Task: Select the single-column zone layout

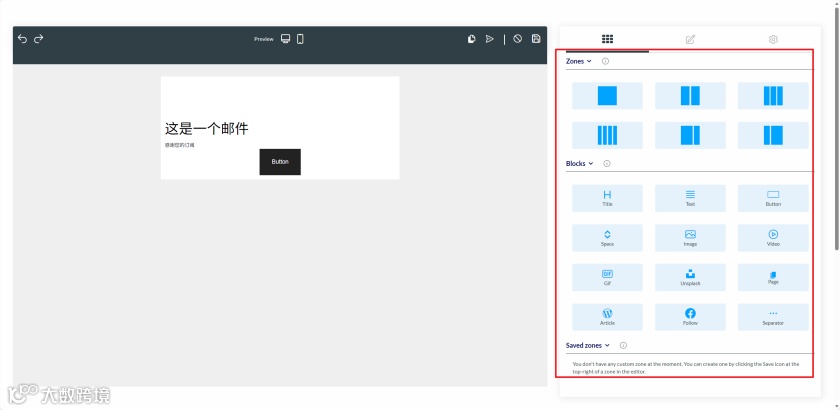Action: click(607, 96)
